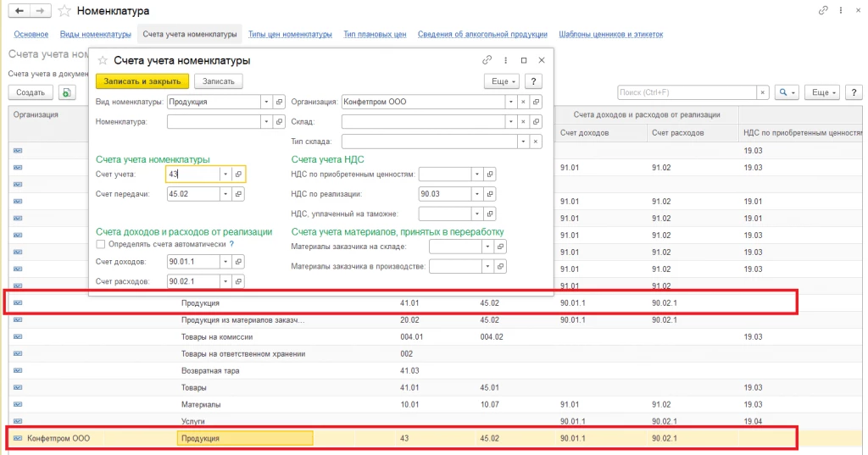Expand the Счет учета dropdown
Image resolution: width=868 pixels, height=455 pixels.
coord(225,175)
